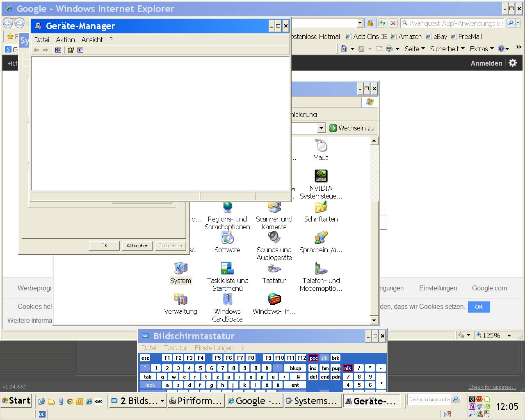The width and height of the screenshot is (525, 420).
Task: Click the IE print icon
Action: coord(389,49)
